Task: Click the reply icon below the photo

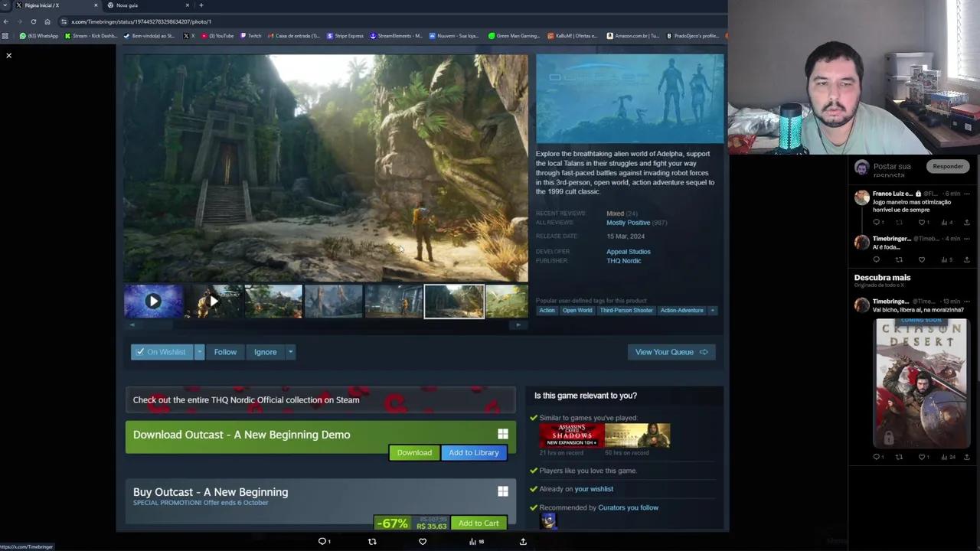Action: point(322,541)
